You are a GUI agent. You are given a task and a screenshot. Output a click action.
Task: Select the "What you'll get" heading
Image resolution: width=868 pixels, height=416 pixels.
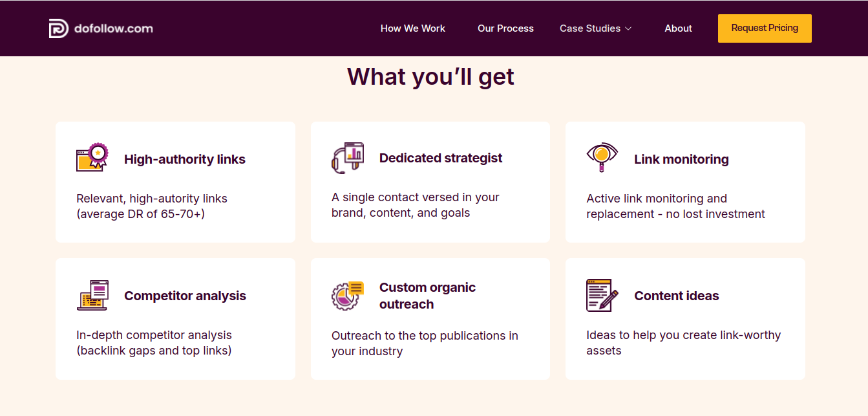(x=430, y=76)
